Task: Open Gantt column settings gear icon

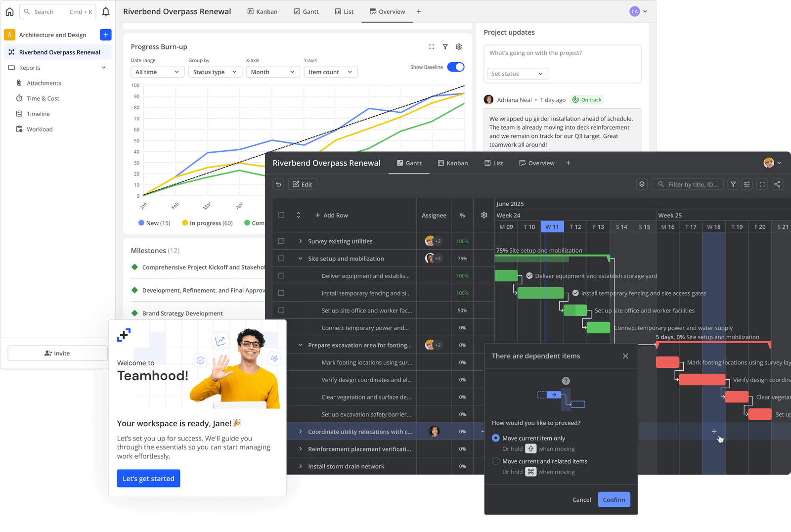Action: (x=484, y=215)
